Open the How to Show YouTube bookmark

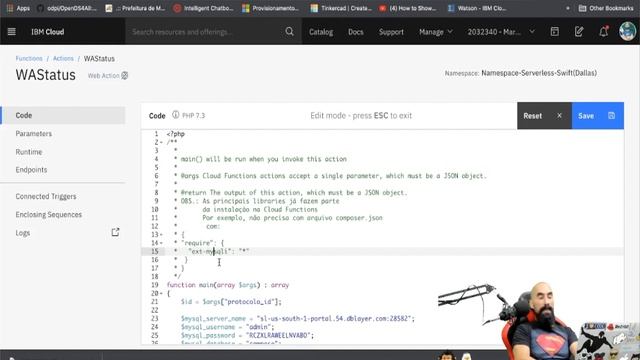[x=407, y=8]
